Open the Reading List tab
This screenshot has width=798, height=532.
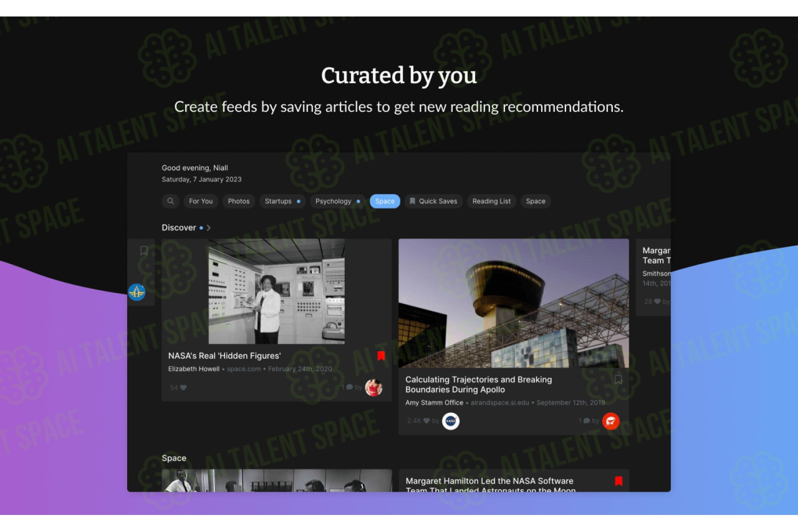[492, 201]
